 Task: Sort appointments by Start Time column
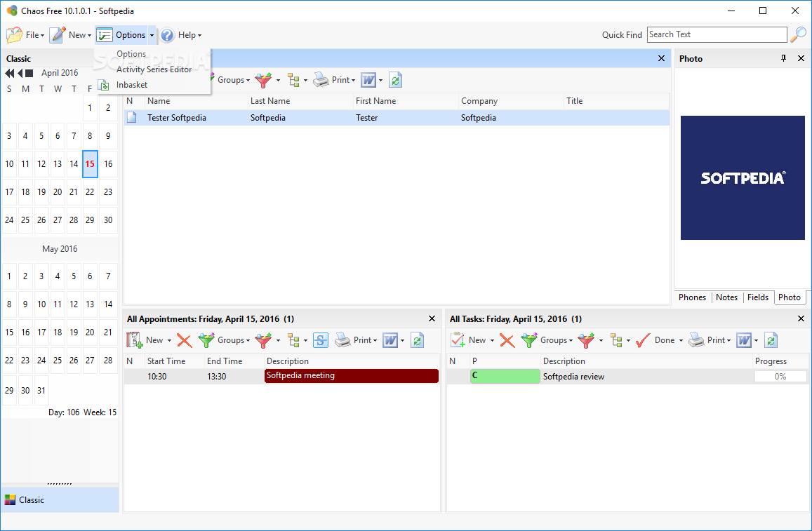pos(175,361)
